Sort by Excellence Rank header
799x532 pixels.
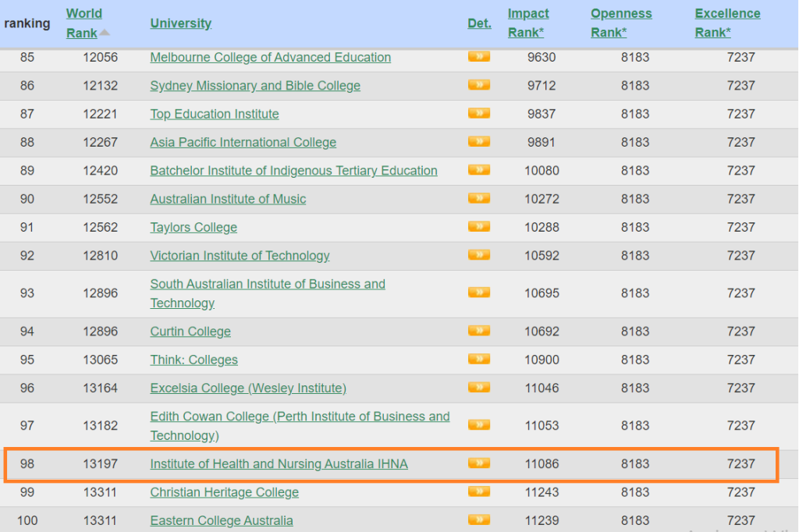727,23
